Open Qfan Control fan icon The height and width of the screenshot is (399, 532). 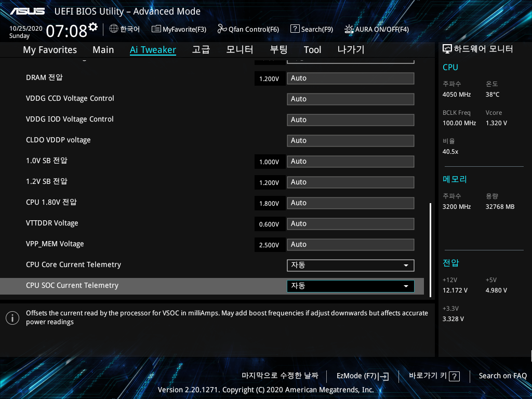pyautogui.click(x=222, y=29)
